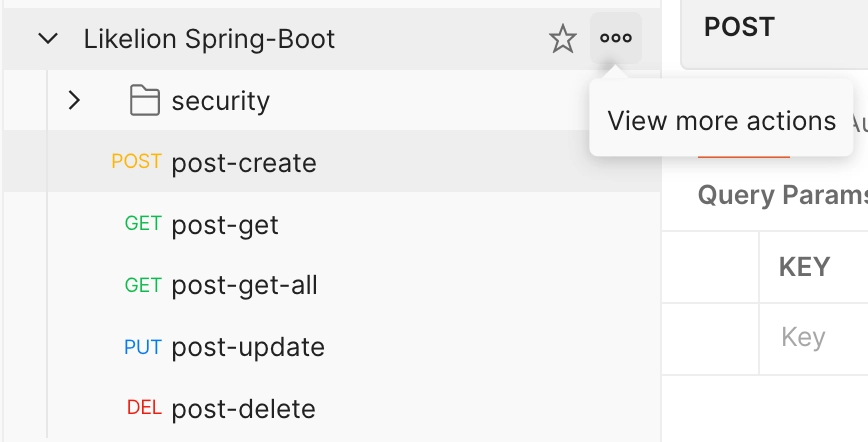Open the post-delete request
The image size is (868, 442).
[243, 409]
